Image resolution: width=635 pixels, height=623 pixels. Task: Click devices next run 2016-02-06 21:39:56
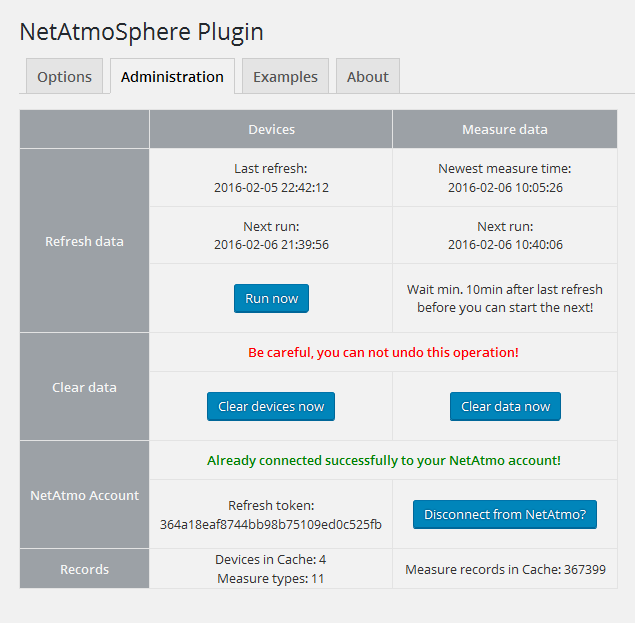(271, 245)
